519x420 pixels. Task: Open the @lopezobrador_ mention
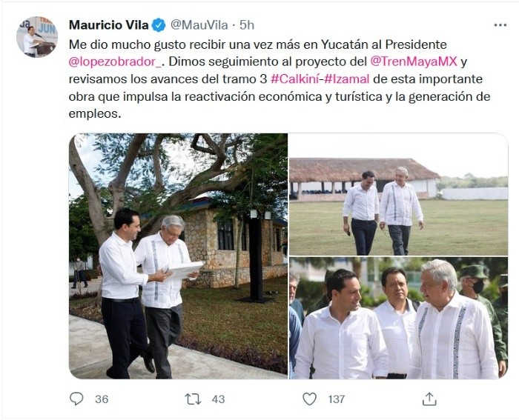[x=115, y=61]
